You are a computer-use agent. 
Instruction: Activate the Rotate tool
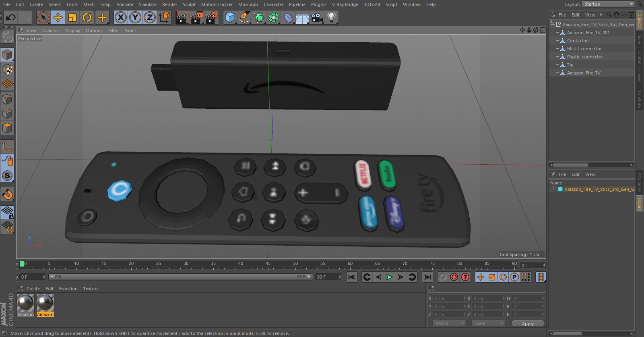pos(87,17)
